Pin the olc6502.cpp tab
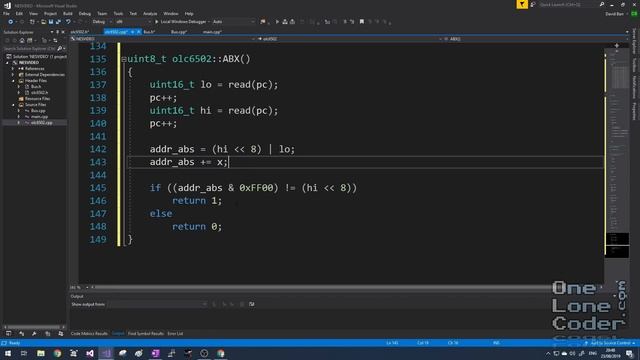 (x=132, y=32)
